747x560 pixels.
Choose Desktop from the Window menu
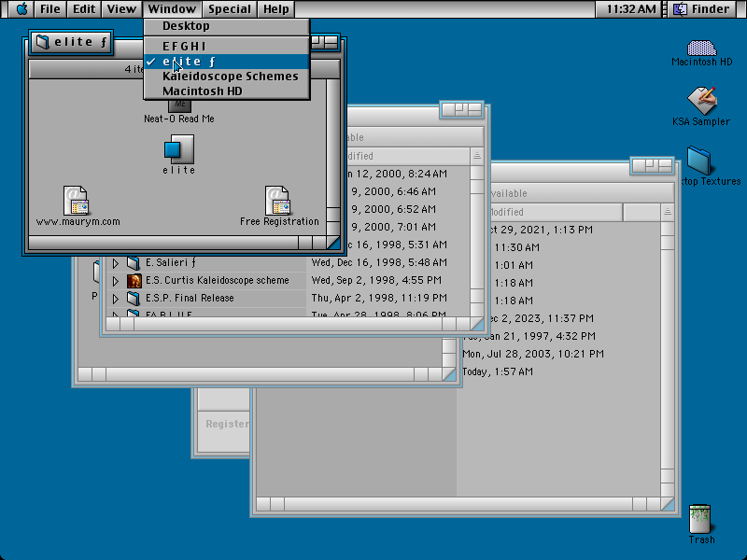pos(227,26)
